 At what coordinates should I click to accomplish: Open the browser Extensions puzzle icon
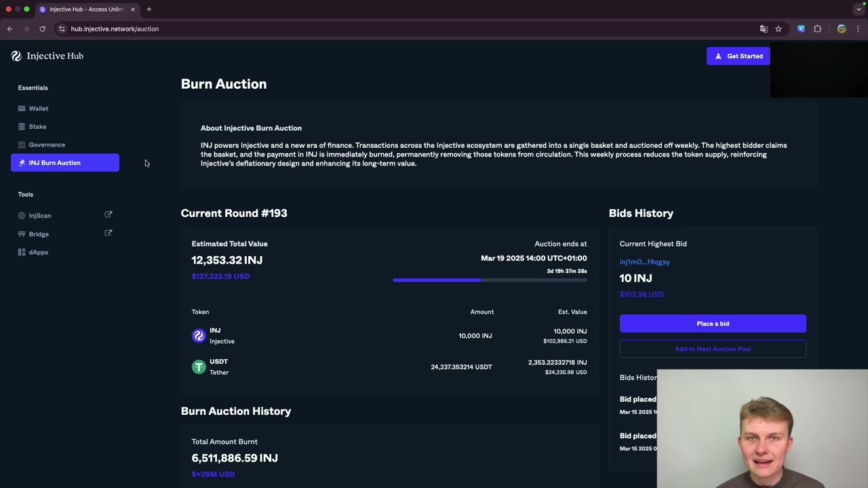click(817, 29)
